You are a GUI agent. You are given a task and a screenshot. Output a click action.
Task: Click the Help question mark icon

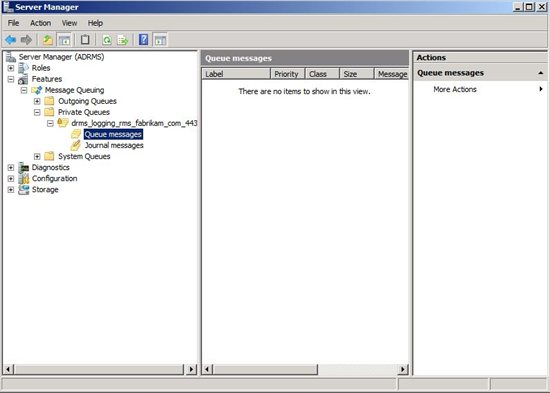[x=143, y=40]
